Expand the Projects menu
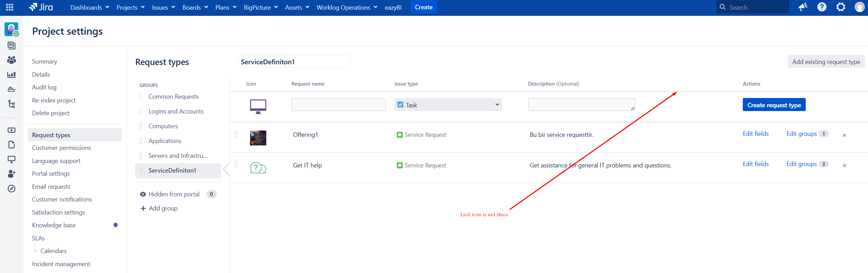This screenshot has height=273, width=868. point(130,7)
